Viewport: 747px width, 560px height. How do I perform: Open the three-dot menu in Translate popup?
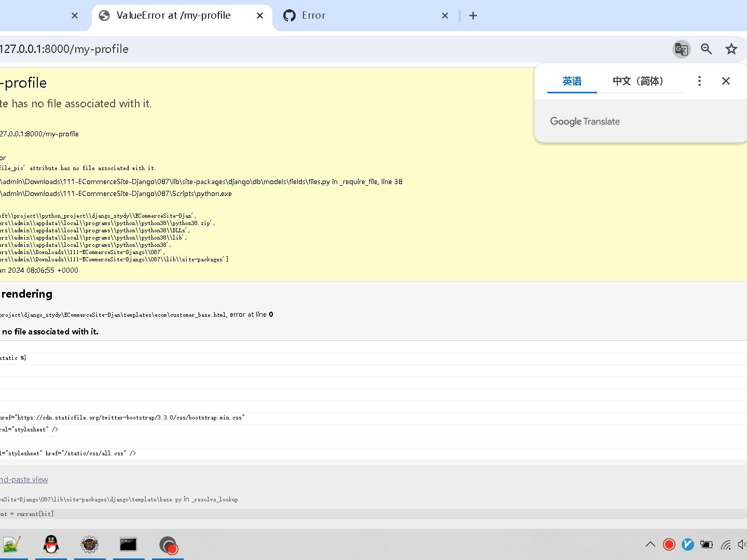(699, 81)
